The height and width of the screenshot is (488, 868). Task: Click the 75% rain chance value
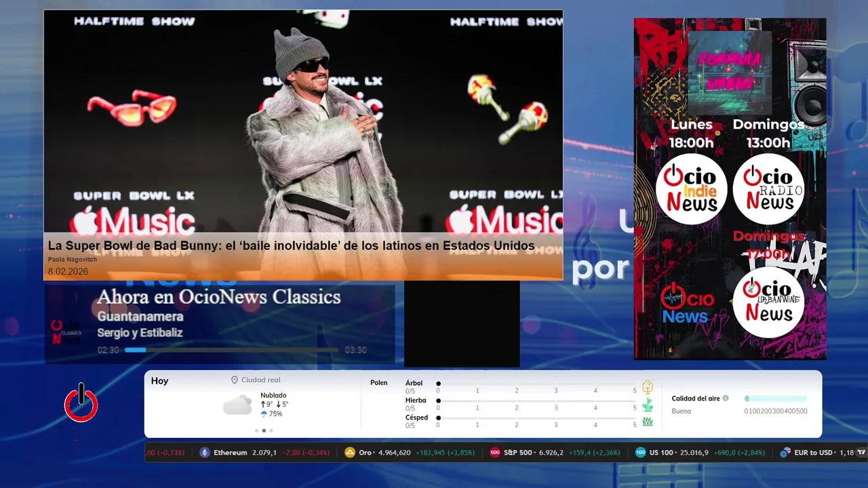pyautogui.click(x=275, y=414)
